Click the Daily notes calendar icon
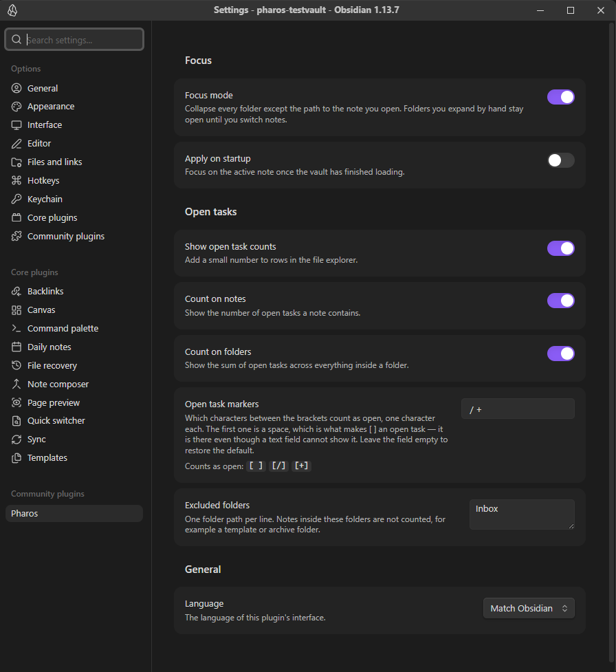Viewport: 616px width, 672px height. coord(16,347)
